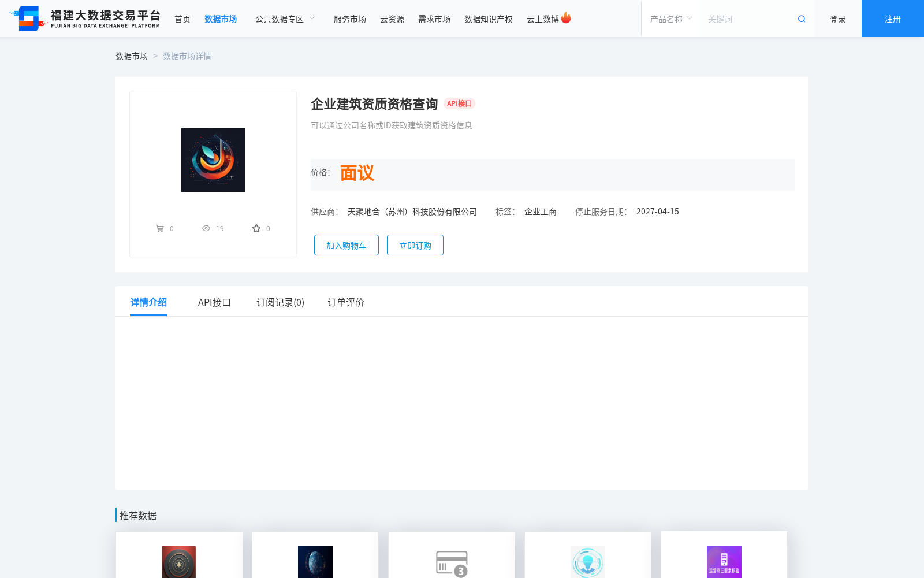
Task: Click the search magnifier icon
Action: tap(802, 19)
